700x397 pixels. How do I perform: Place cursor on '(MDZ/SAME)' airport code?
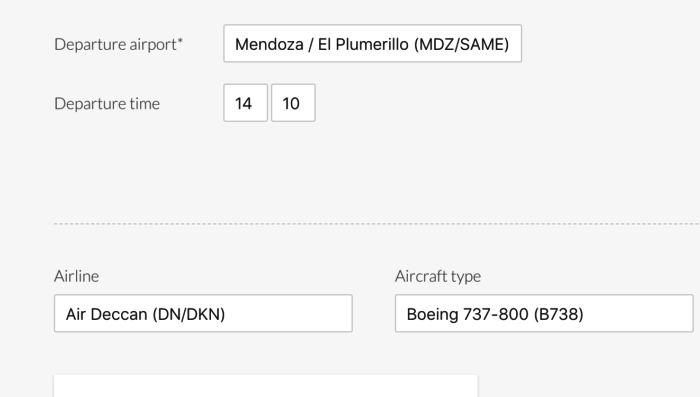(461, 45)
